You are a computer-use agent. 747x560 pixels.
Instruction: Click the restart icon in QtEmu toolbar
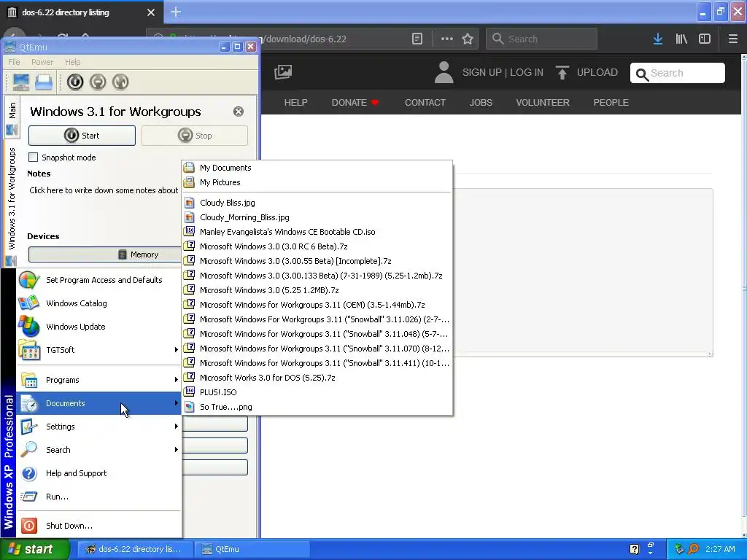click(x=120, y=82)
